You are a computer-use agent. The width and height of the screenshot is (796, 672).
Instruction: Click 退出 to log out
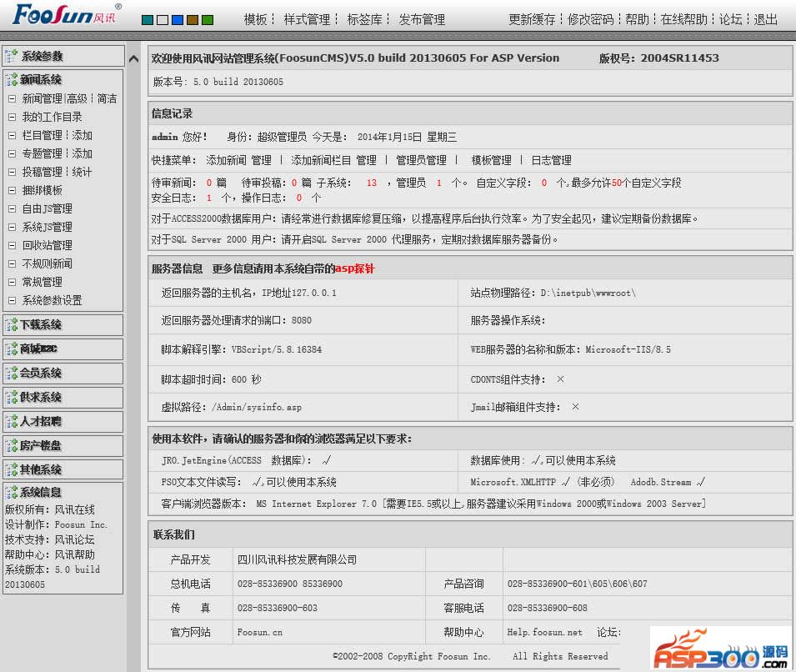click(x=765, y=19)
